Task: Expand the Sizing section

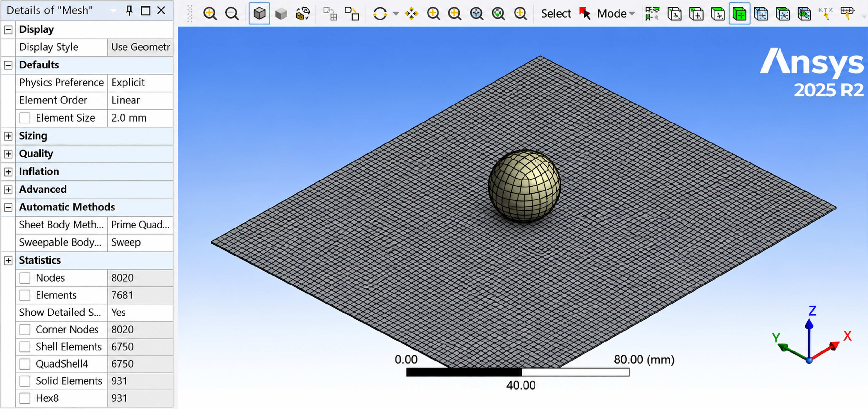Action: [8, 136]
